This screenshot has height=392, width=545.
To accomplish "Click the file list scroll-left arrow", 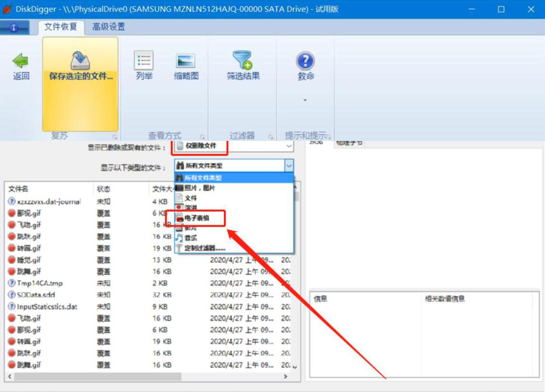I will [10, 376].
